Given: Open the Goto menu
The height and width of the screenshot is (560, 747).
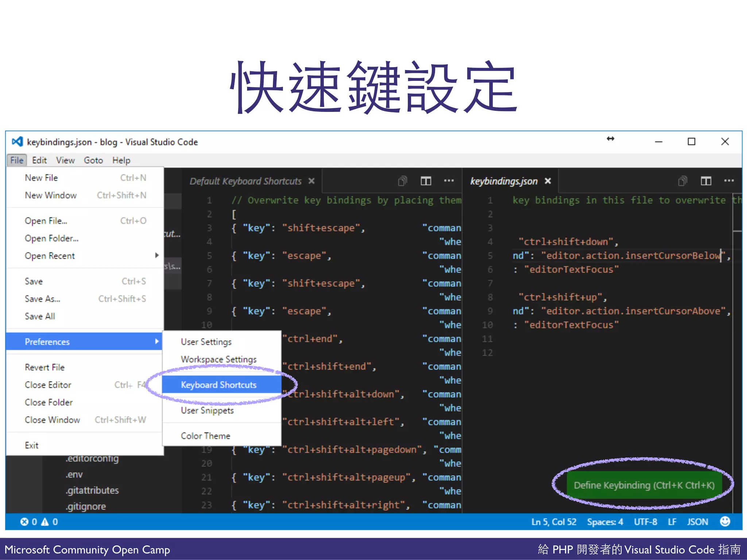Looking at the screenshot, I should pos(93,160).
